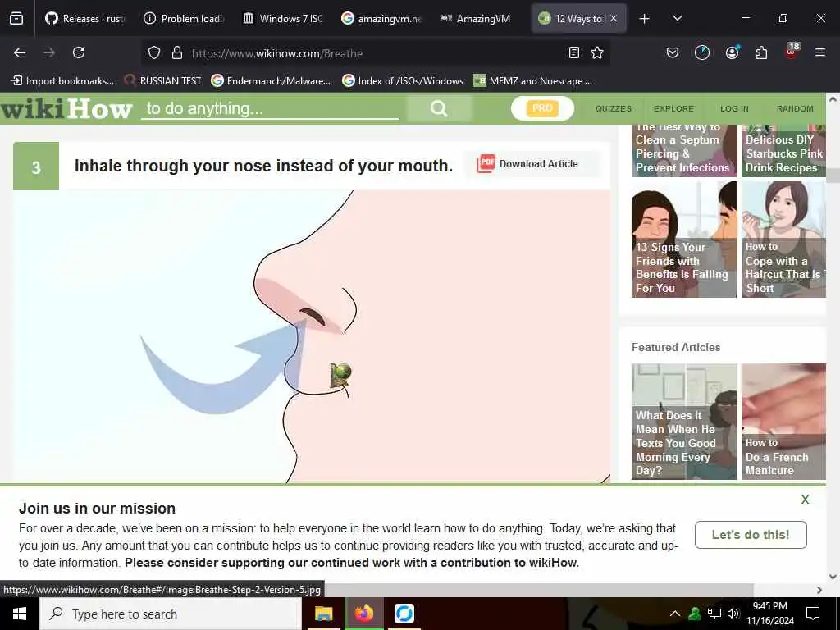Open MEMZ and Noescape bookmark

click(533, 81)
